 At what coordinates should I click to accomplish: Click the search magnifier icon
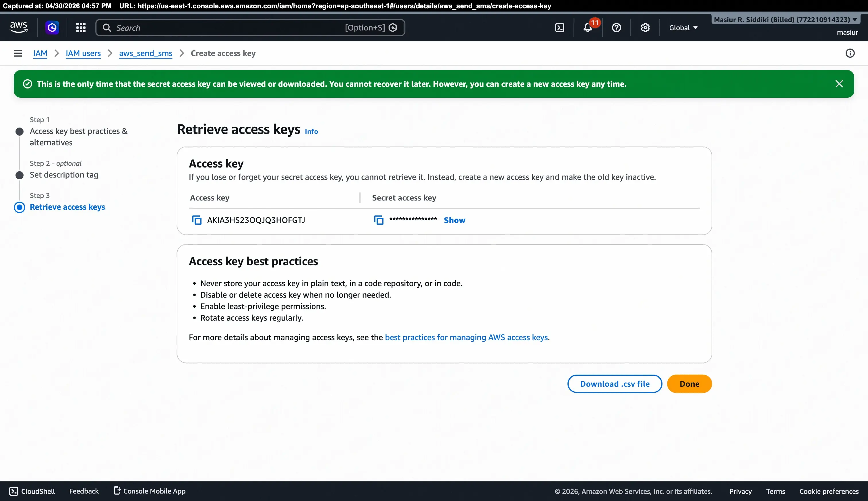pyautogui.click(x=107, y=28)
